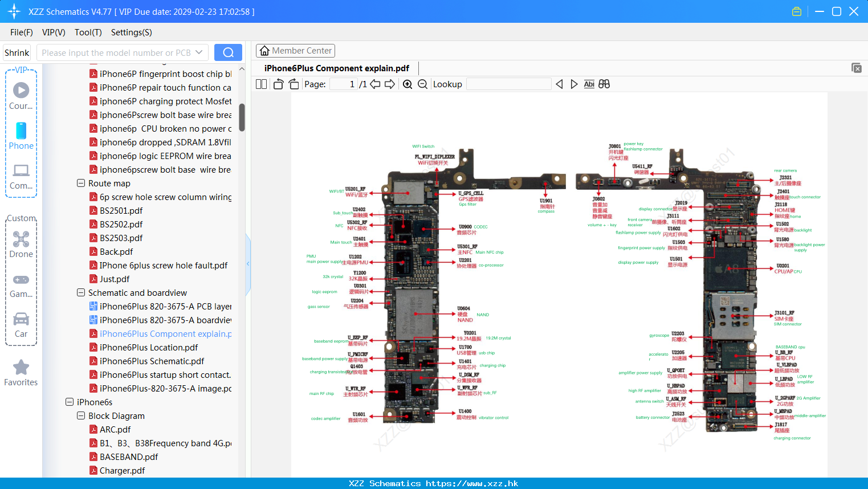Image resolution: width=868 pixels, height=489 pixels.
Task: Collapse Schematic and boardview folder
Action: tap(80, 293)
